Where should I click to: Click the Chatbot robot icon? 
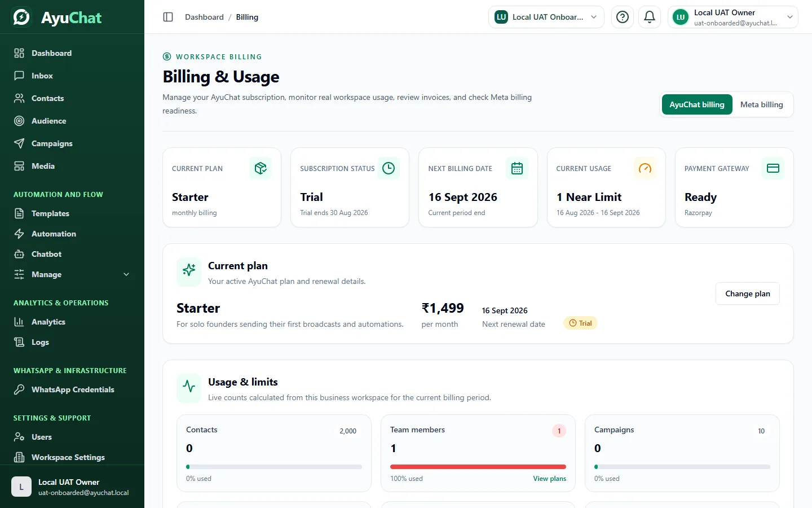pos(19,254)
